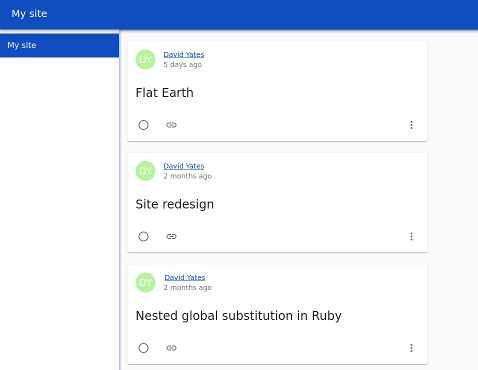Click My site title in top header
The height and width of the screenshot is (370, 478).
[29, 14]
